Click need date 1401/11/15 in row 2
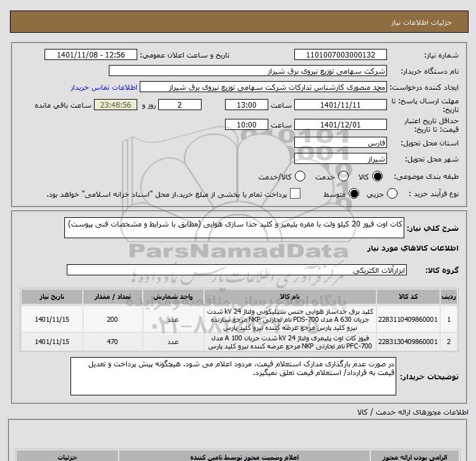476x461 pixels. tap(51, 342)
